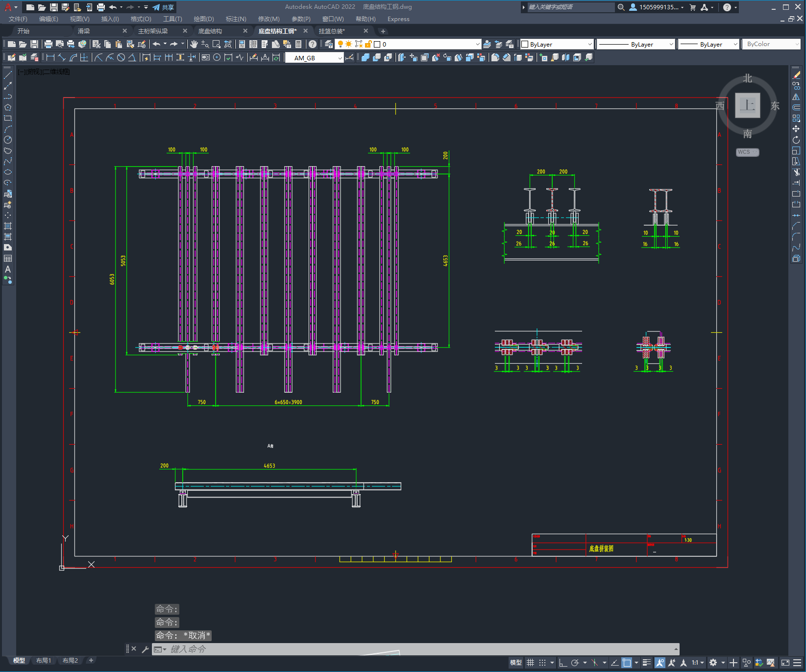Select the Diameter dimension tool

[x=121, y=57]
